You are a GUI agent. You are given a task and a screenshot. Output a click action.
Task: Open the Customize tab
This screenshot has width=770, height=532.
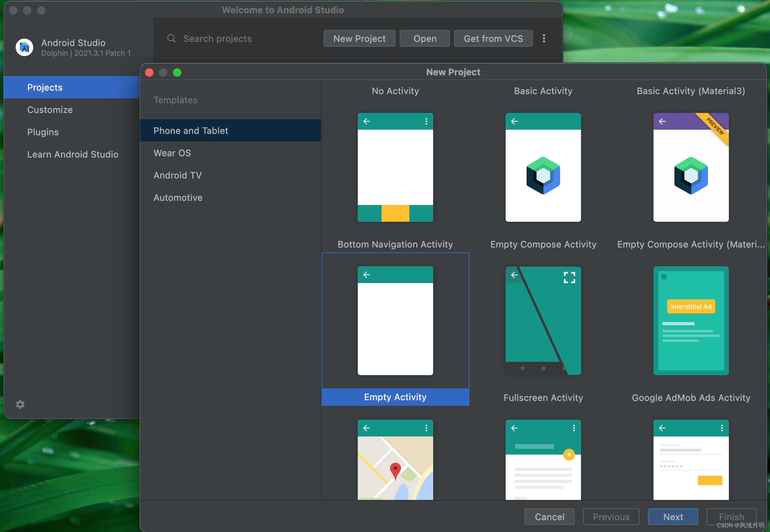[x=71, y=109]
